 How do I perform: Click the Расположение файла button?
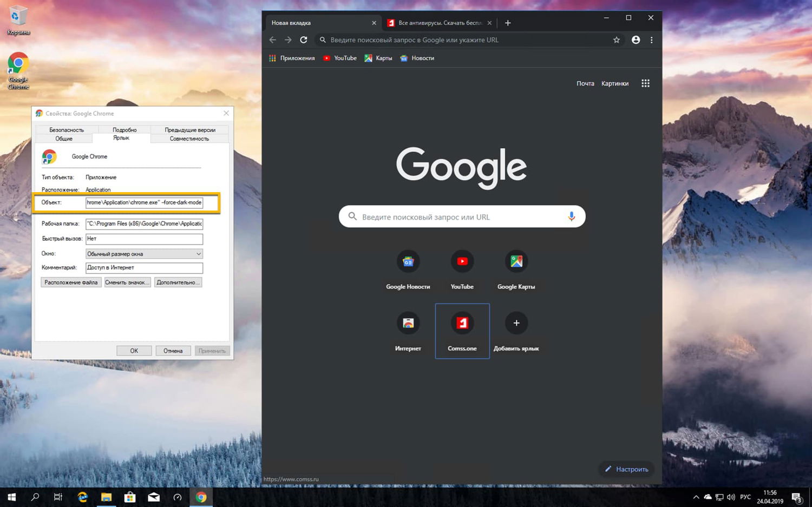tap(70, 282)
